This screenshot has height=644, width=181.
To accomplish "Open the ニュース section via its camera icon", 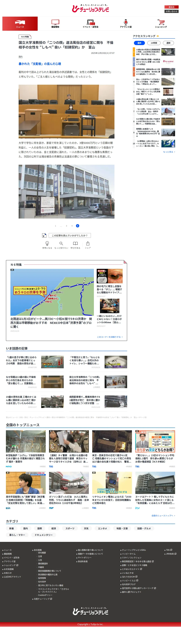I will tap(20, 22).
